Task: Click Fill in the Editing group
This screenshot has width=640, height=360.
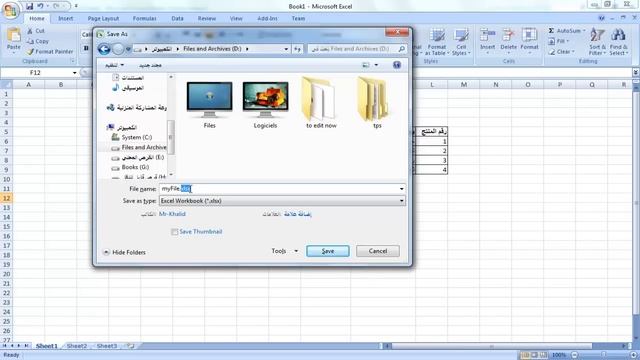Action: (558, 41)
